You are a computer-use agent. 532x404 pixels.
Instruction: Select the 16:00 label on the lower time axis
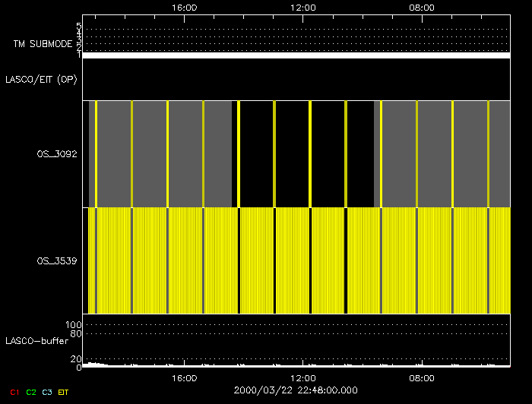tap(184, 378)
